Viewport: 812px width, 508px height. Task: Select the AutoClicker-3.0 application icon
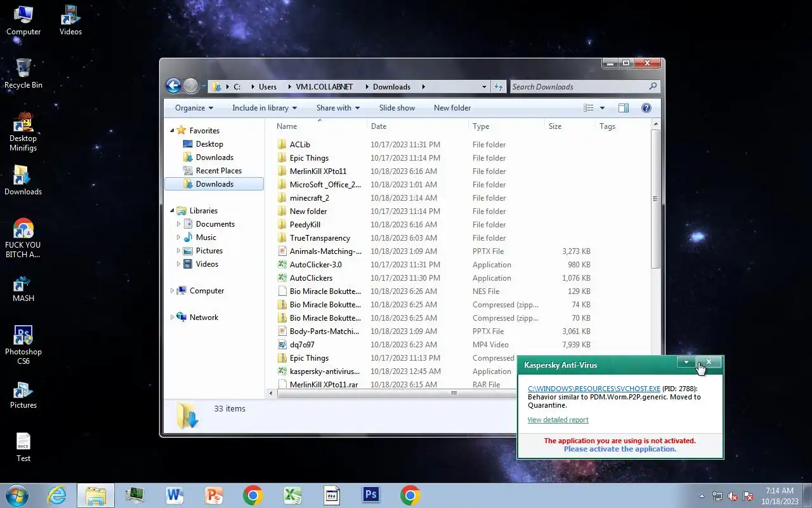[x=283, y=265]
